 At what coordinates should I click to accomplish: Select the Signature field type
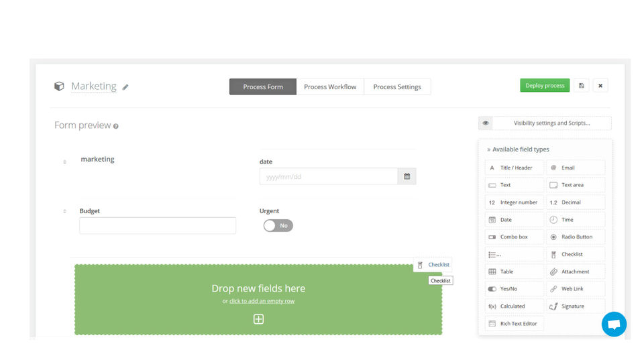pyautogui.click(x=576, y=306)
